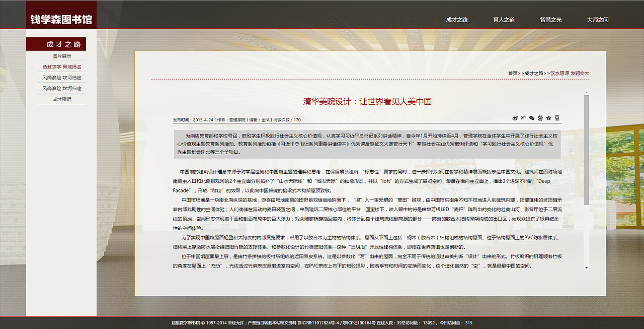This screenshot has width=644, height=329.
Task: Click the article scrollbar up arrow
Action: tap(586, 92)
